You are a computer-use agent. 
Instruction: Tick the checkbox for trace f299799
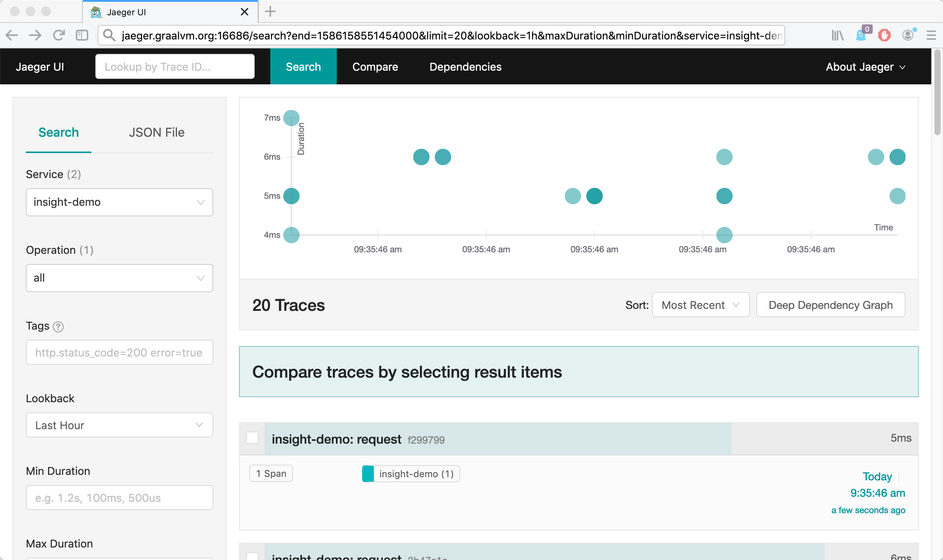(252, 438)
